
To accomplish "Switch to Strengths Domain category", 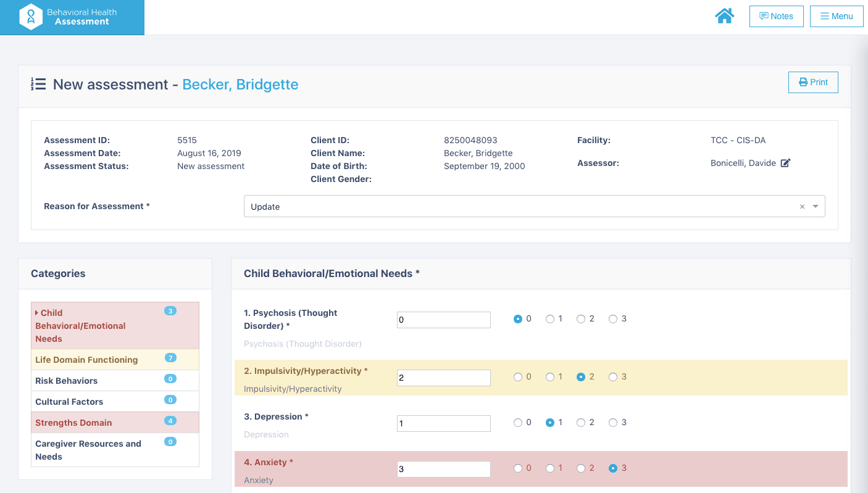I will click(x=115, y=423).
